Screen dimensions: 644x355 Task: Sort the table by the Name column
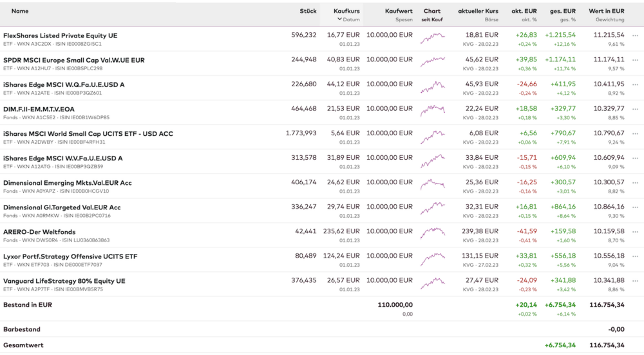click(x=20, y=11)
